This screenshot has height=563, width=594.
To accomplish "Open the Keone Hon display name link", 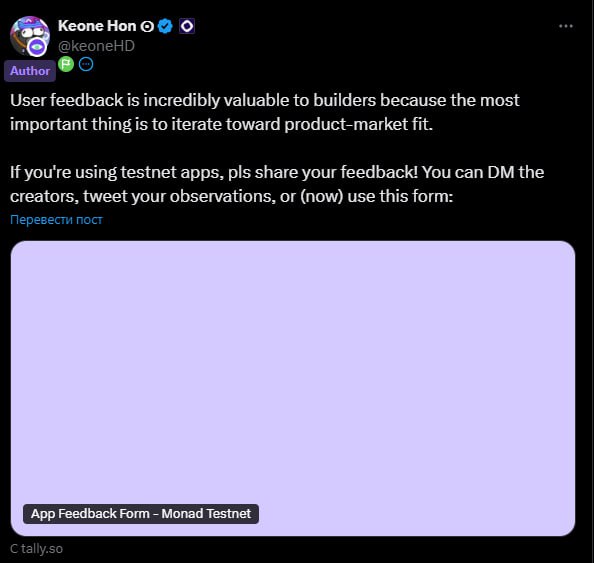I will tap(97, 26).
